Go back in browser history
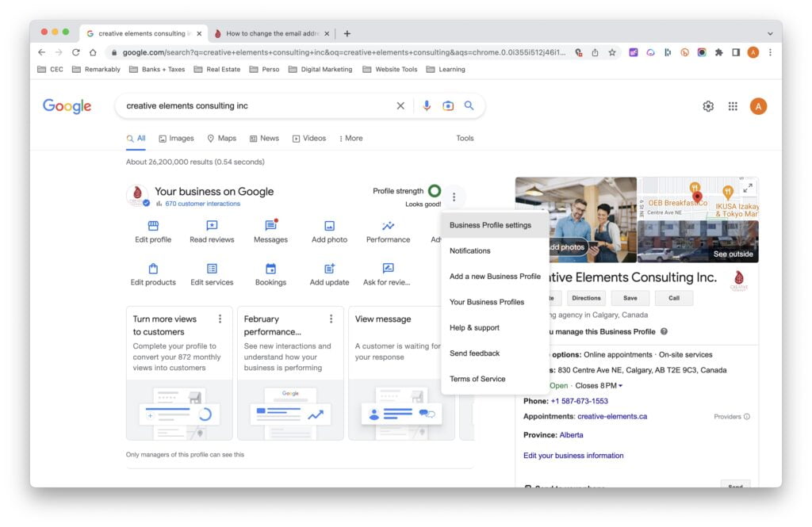Viewport: 812px width, 527px height. click(42, 52)
